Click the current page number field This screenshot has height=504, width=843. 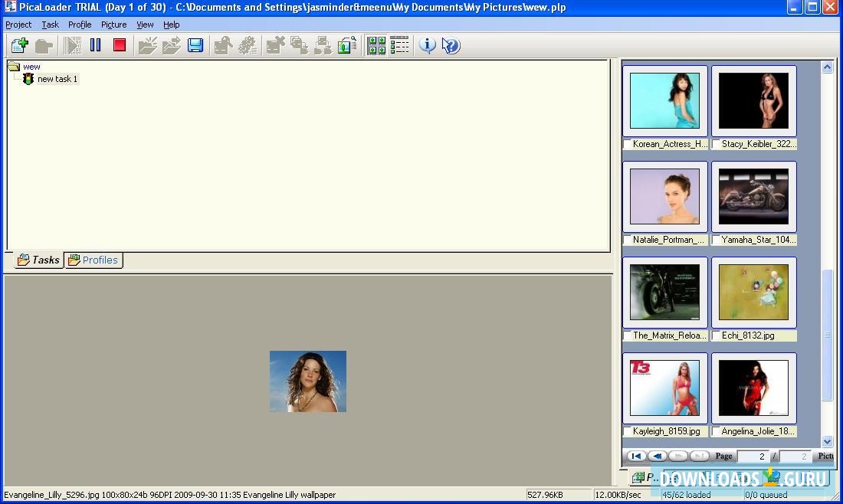(753, 457)
